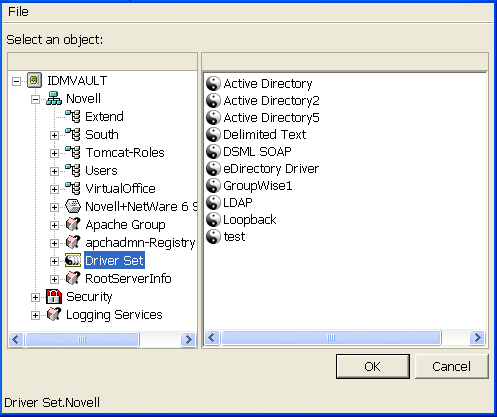This screenshot has width=497, height=417.
Task: Click the Security lock icon
Action: (x=54, y=296)
